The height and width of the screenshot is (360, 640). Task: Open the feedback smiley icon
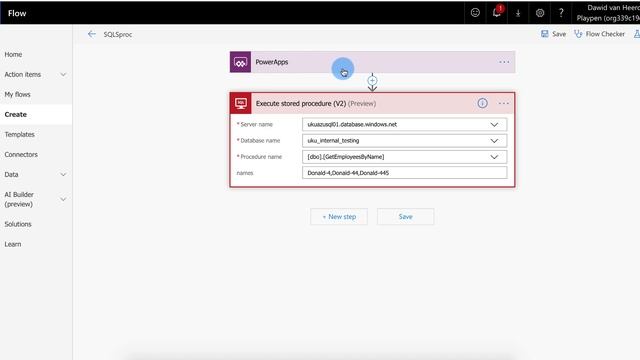point(475,13)
